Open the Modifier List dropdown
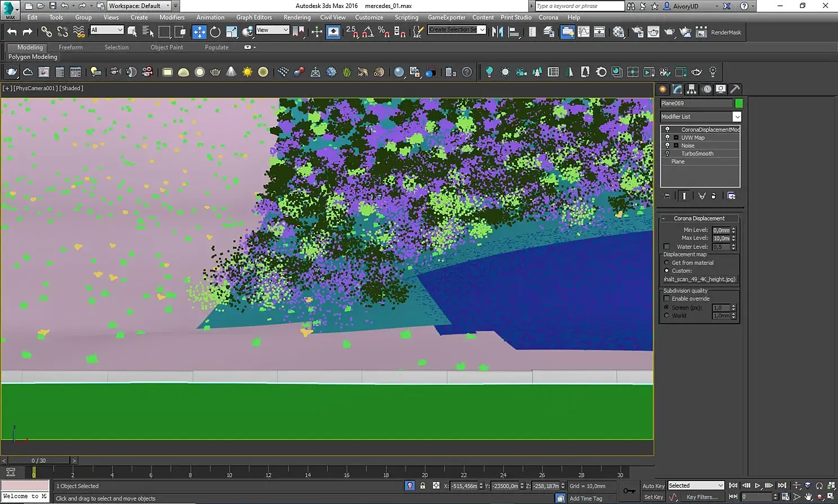The image size is (838, 504). tap(737, 117)
